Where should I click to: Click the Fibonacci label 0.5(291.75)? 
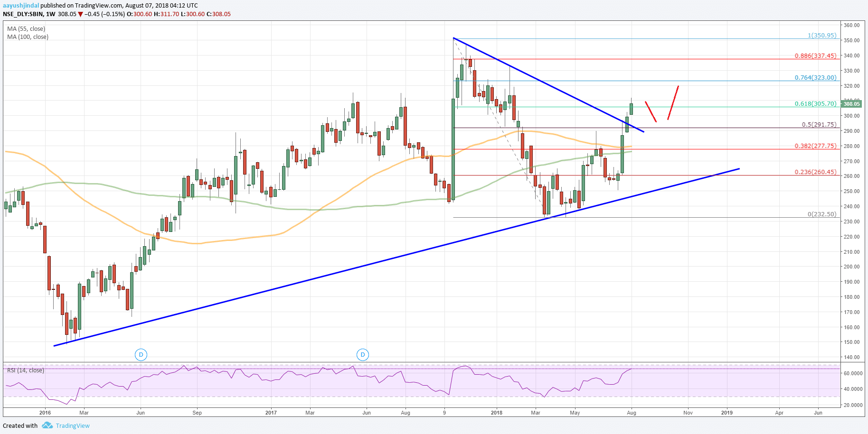pyautogui.click(x=819, y=125)
